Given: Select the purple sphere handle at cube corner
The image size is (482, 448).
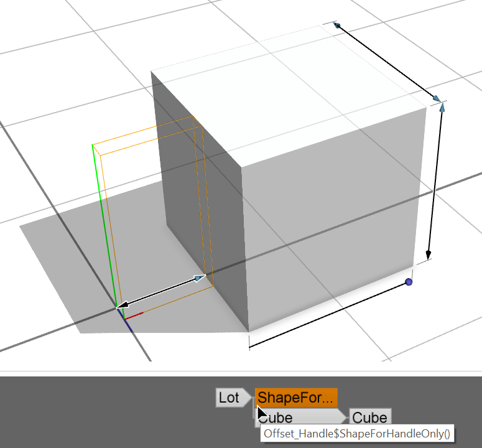Looking at the screenshot, I should pyautogui.click(x=409, y=282).
